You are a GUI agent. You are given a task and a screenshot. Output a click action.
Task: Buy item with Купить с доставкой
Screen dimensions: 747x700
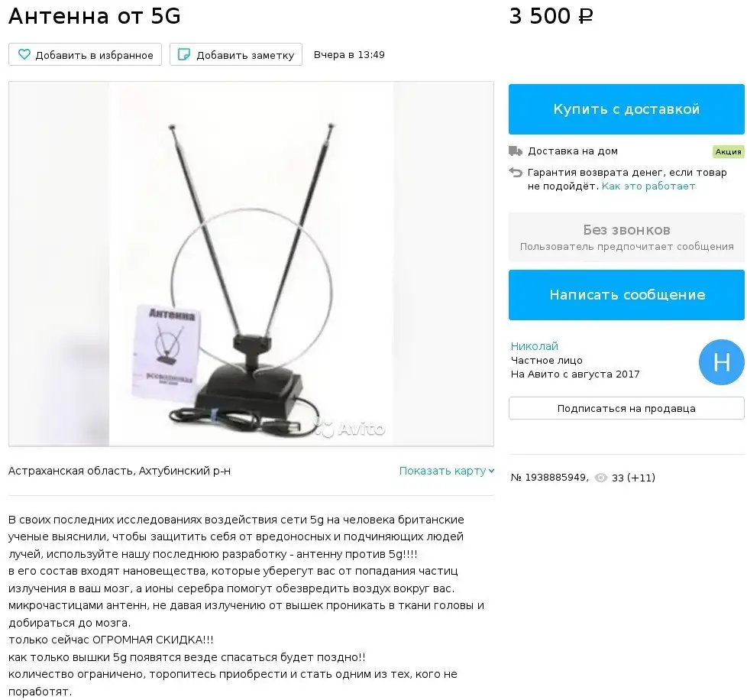[x=626, y=109]
